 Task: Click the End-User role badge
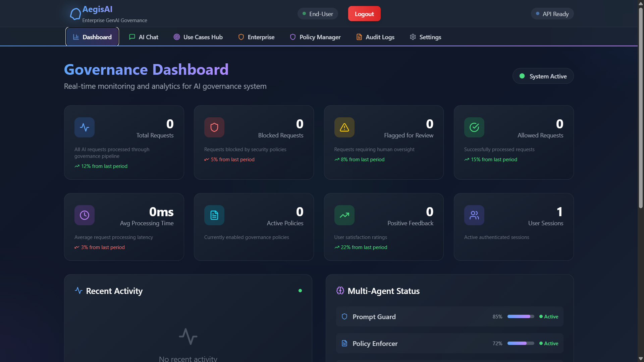coord(317,14)
